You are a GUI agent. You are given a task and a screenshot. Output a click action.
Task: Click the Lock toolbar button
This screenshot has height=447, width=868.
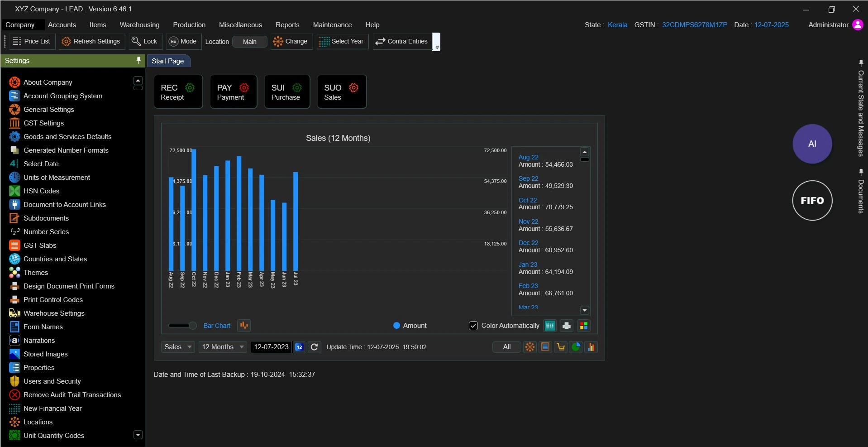(x=144, y=41)
